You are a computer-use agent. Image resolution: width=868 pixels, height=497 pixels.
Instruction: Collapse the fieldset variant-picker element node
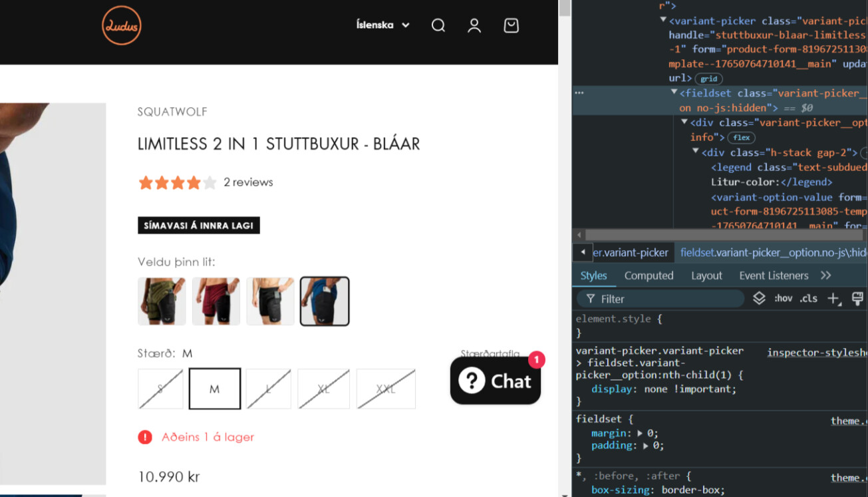click(674, 92)
